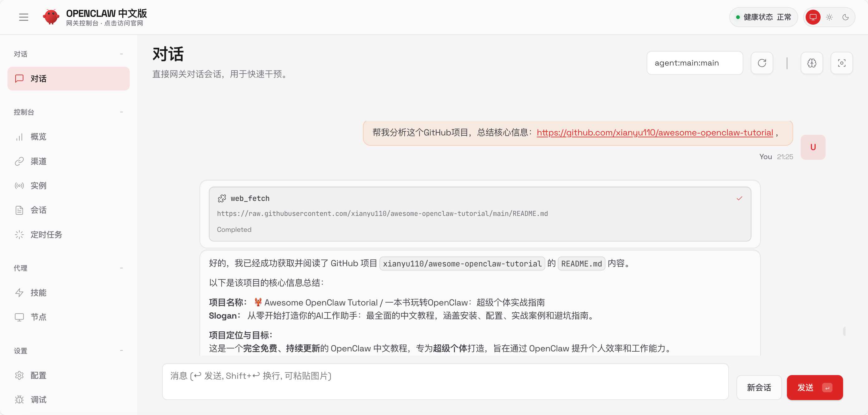Open 配置 settings menu item
The image size is (868, 415).
pos(38,375)
